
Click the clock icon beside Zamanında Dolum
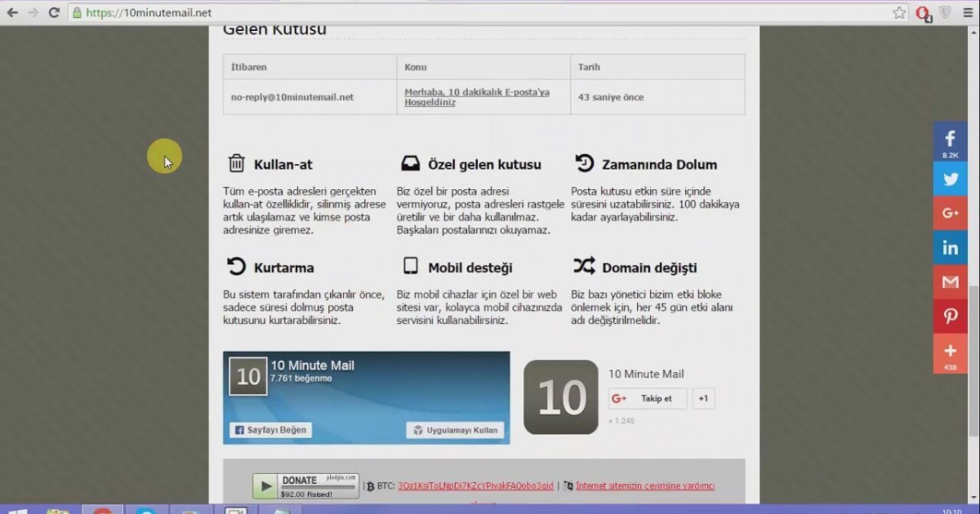[x=585, y=163]
